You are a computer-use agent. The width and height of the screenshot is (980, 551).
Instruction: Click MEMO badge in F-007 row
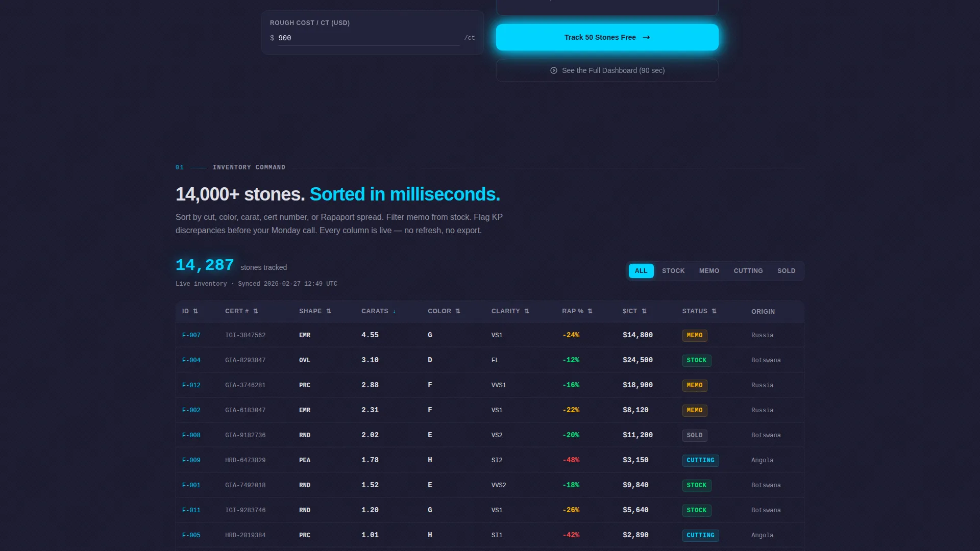695,335
